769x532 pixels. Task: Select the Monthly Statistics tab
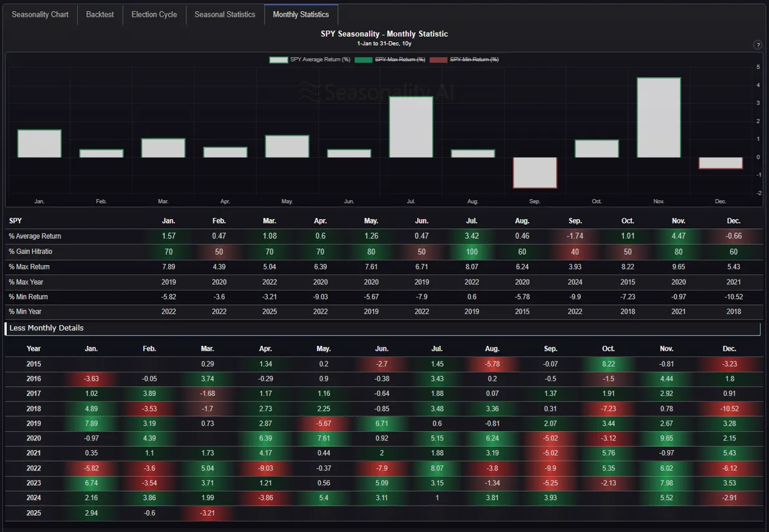(301, 14)
